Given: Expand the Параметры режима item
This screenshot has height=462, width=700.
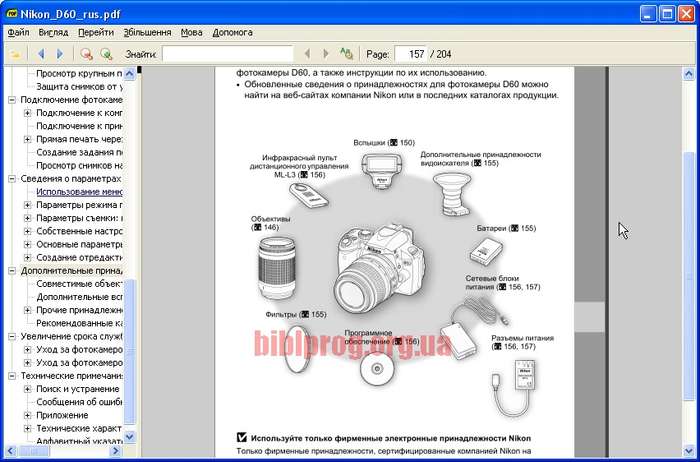Looking at the screenshot, I should (x=27, y=205).
